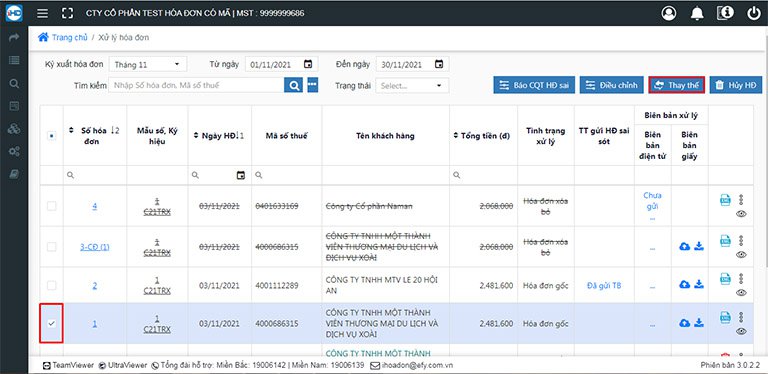768x374 pixels.
Task: Check the box for invoice 2
Action: 51,285
